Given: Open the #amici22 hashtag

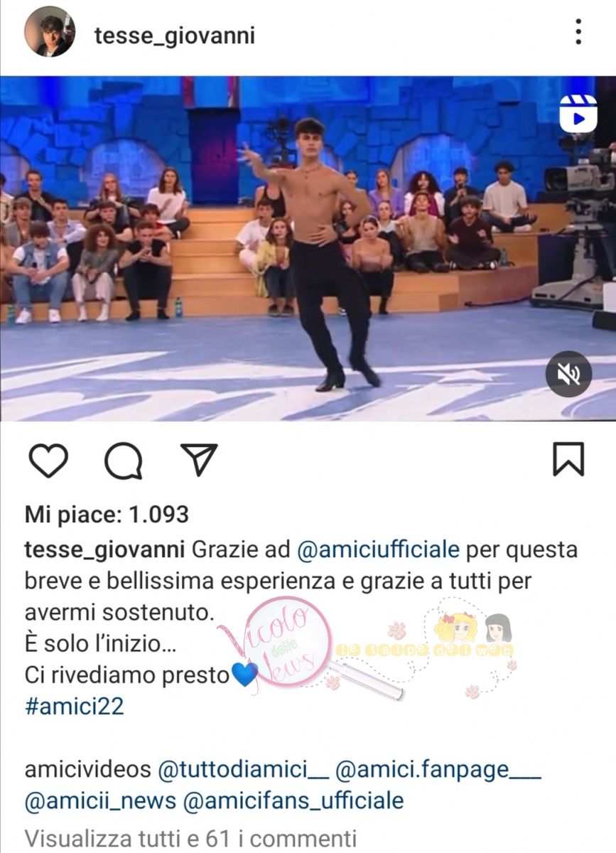Looking at the screenshot, I should click(74, 706).
